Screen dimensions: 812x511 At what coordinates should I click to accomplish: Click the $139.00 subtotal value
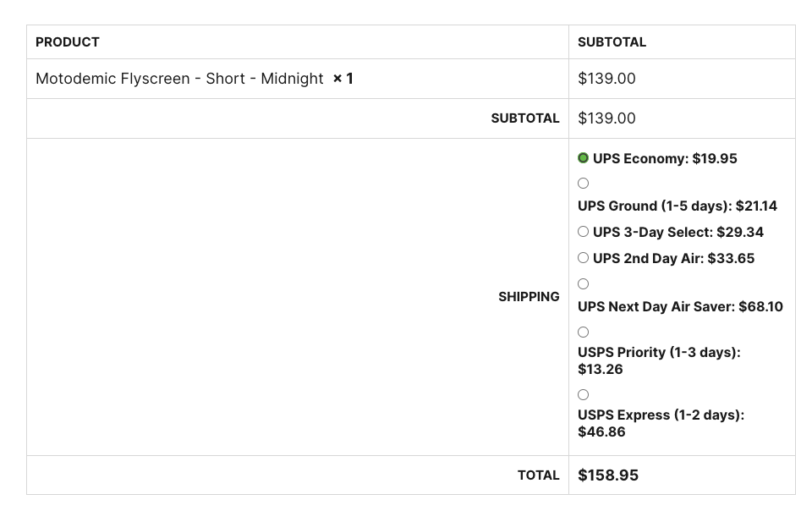pos(606,118)
